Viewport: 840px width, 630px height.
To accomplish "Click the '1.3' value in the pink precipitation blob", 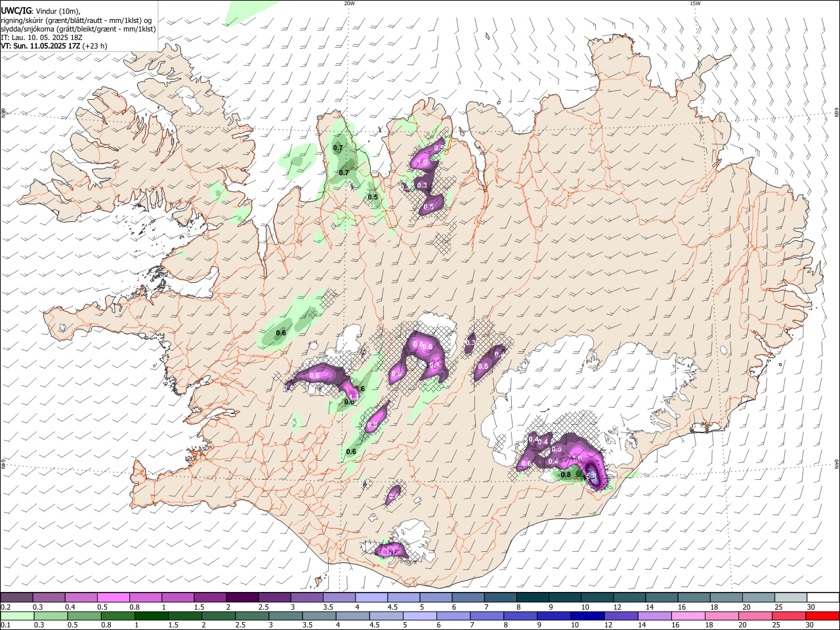I will (x=353, y=396).
